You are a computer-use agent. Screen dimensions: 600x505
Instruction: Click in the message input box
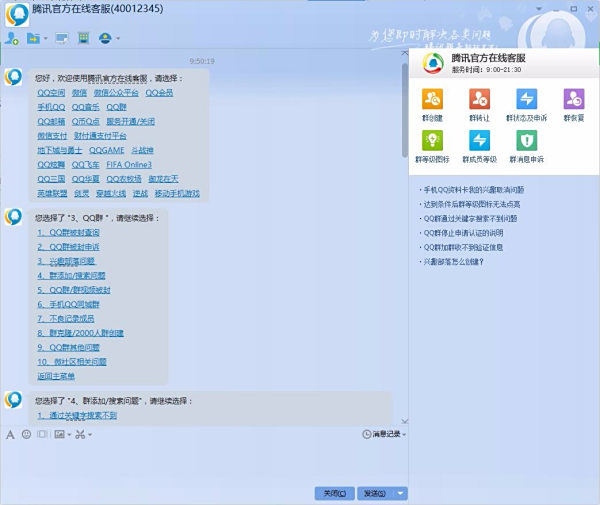click(204, 462)
